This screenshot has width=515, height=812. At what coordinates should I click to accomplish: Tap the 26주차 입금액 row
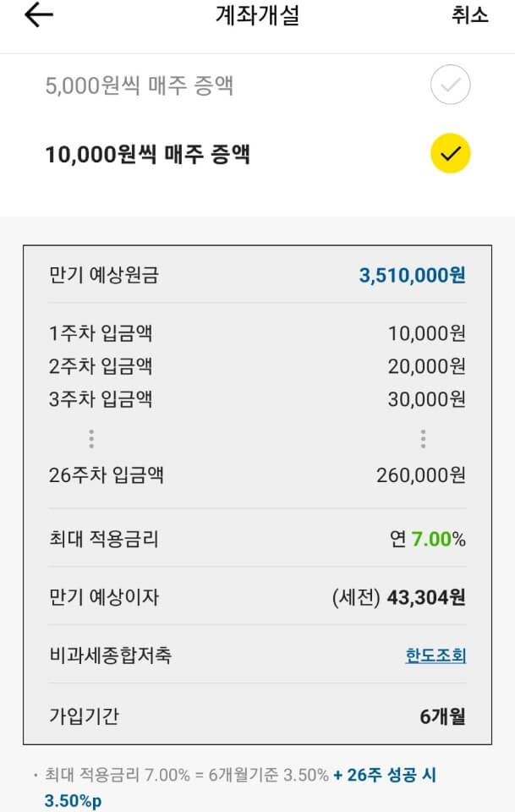(257, 475)
